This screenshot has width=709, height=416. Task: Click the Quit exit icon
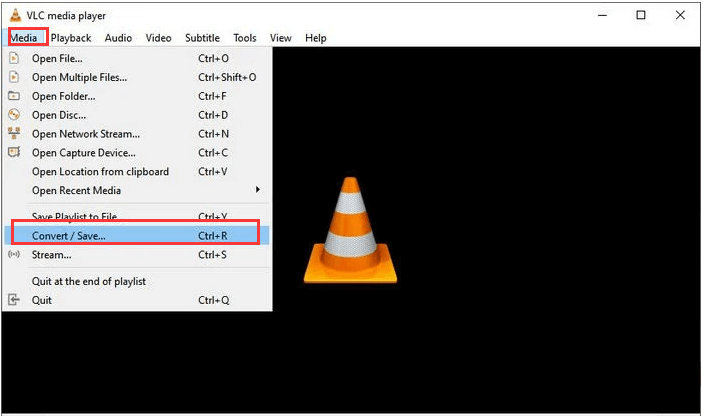coord(14,300)
